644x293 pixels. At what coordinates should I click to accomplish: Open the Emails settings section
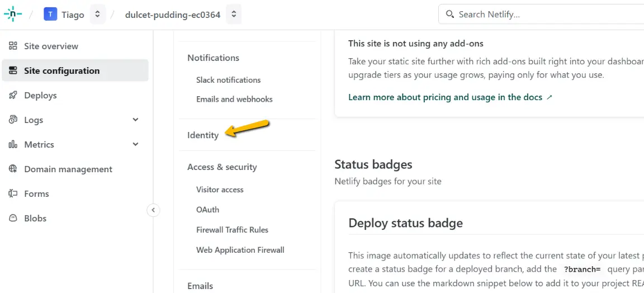[200, 286]
